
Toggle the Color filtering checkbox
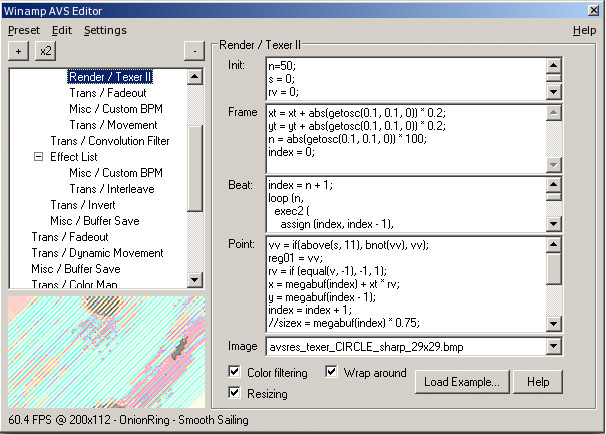[x=234, y=372]
